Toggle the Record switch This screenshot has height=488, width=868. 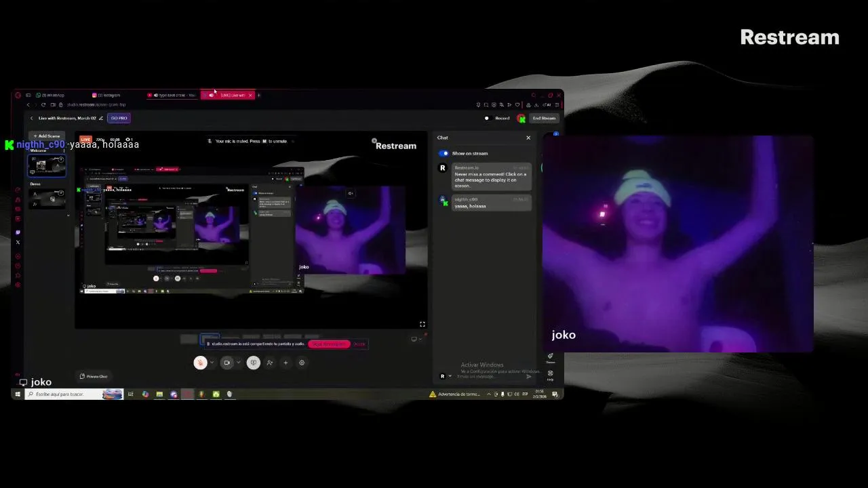point(487,118)
